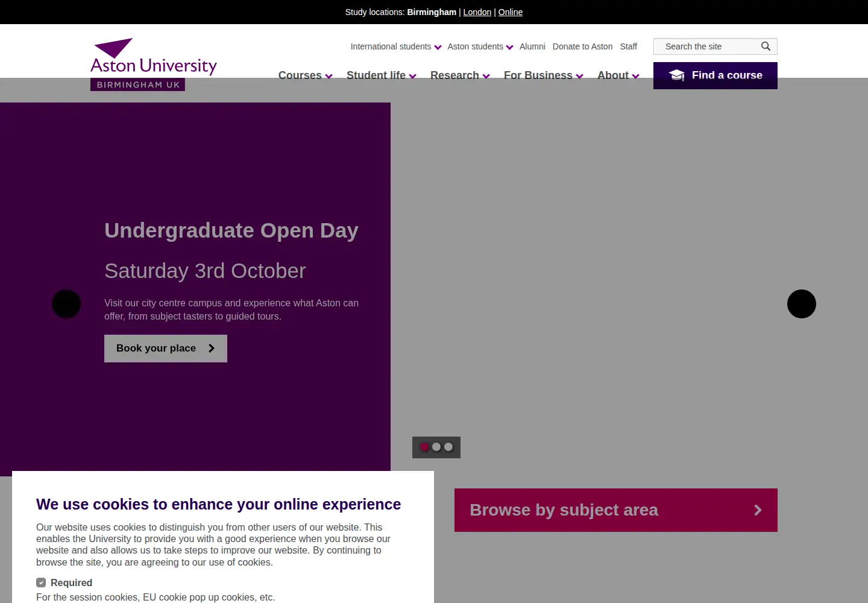
Task: Open the For Business menu
Action: click(544, 75)
